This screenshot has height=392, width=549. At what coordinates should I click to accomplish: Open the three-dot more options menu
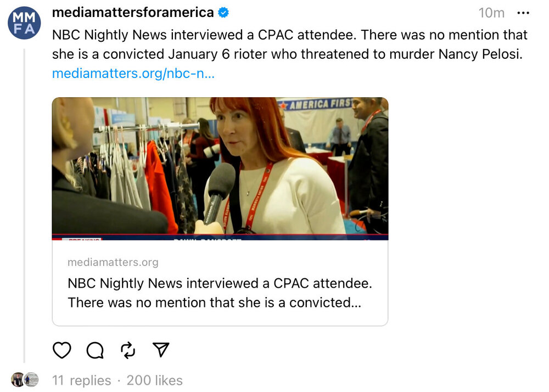(x=523, y=13)
